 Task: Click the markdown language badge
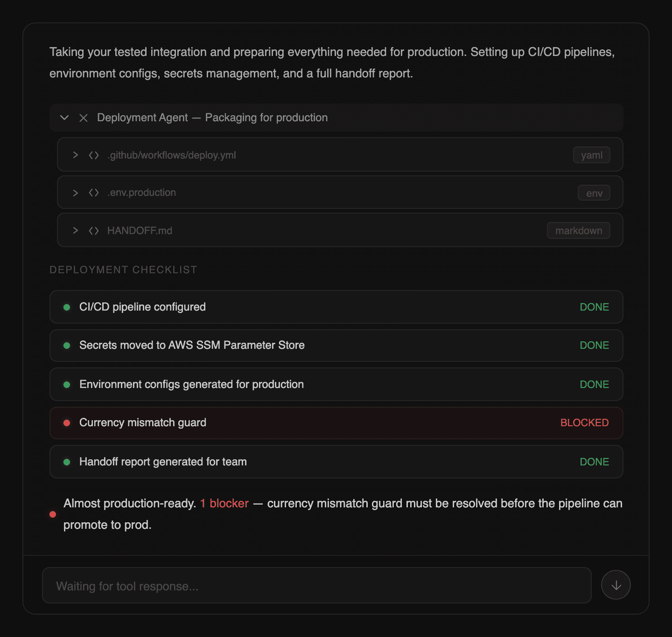pyautogui.click(x=578, y=231)
